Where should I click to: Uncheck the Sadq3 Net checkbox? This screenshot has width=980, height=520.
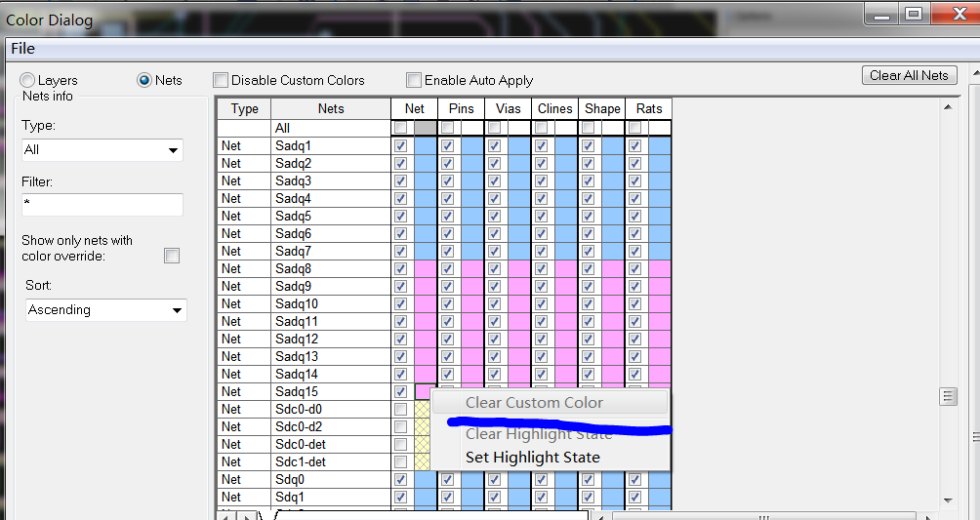pos(400,181)
